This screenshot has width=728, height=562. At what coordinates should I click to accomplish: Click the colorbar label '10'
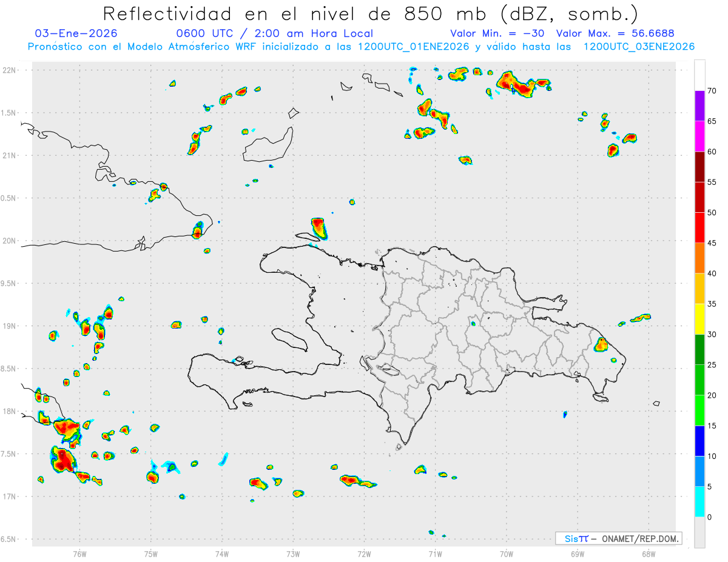(x=712, y=456)
